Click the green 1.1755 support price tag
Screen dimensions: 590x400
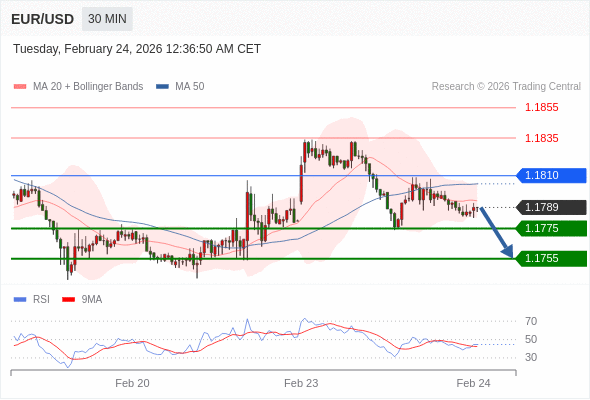coord(551,259)
